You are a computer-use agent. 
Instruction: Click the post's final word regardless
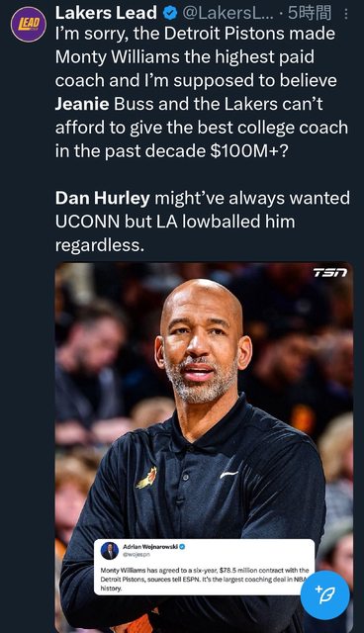(x=99, y=245)
